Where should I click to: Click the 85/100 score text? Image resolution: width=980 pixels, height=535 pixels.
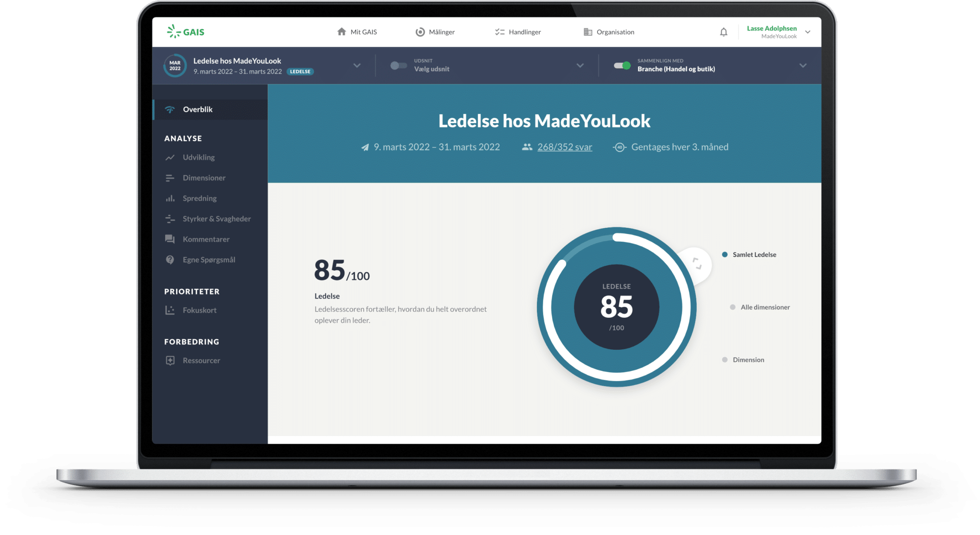click(x=342, y=270)
